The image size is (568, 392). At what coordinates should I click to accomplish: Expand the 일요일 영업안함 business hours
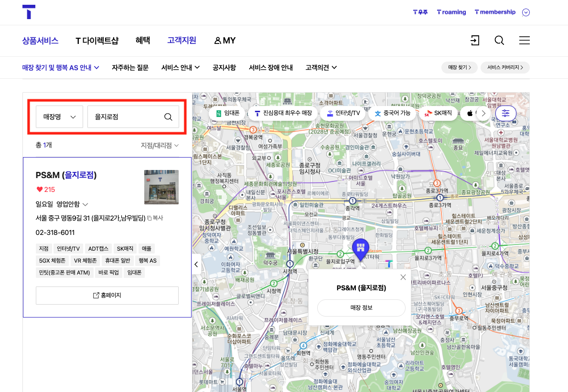[62, 204]
